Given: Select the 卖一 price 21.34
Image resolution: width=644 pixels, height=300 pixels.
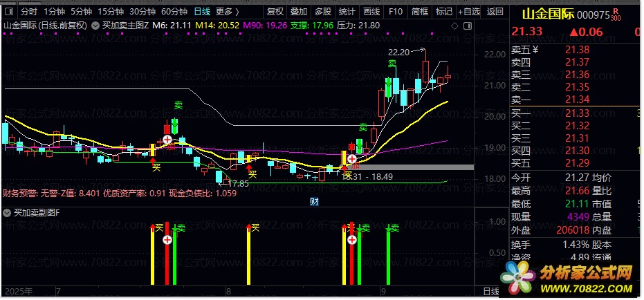Looking at the screenshot, I should 577,100.
